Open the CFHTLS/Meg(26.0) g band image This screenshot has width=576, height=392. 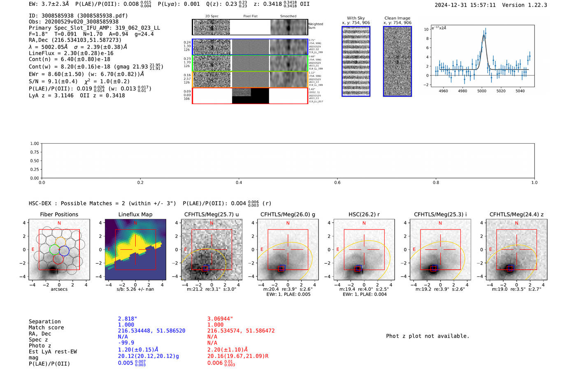click(288, 249)
